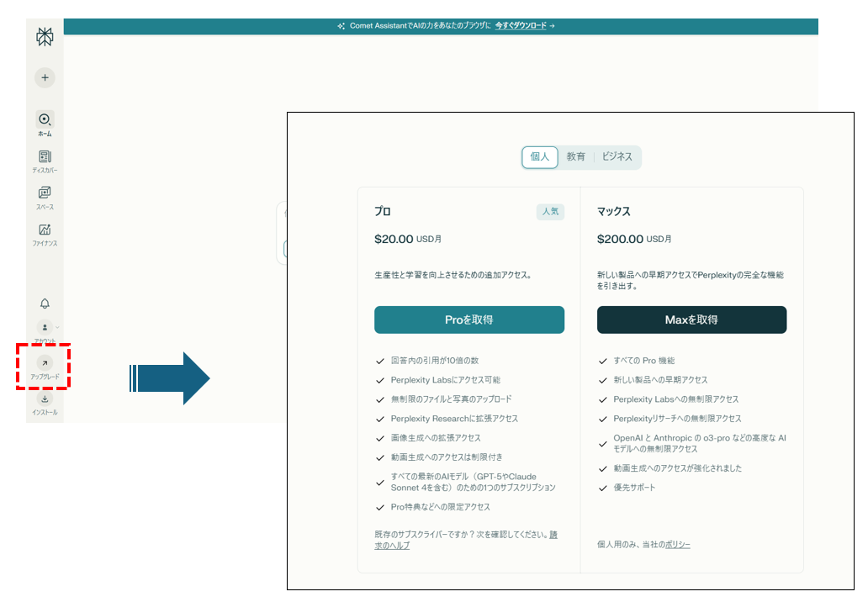Expand the account menu chevron
868x602 pixels.
[57, 327]
